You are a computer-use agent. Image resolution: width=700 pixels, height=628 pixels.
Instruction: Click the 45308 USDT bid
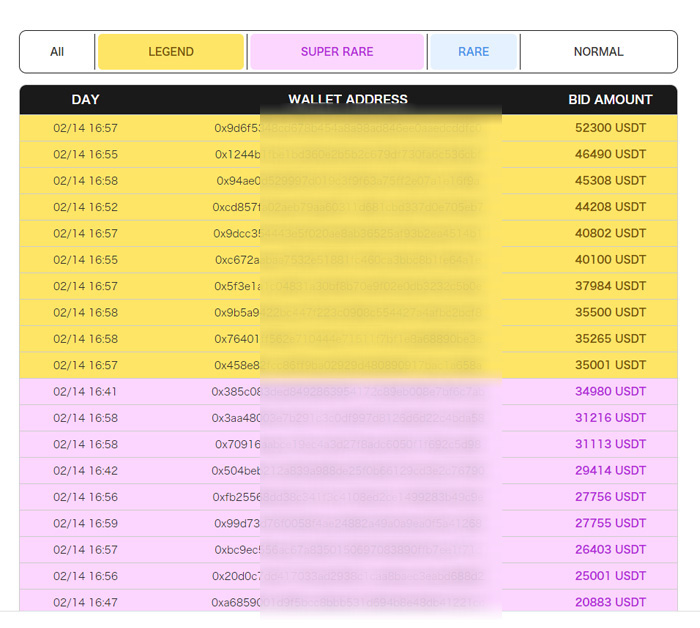610,181
